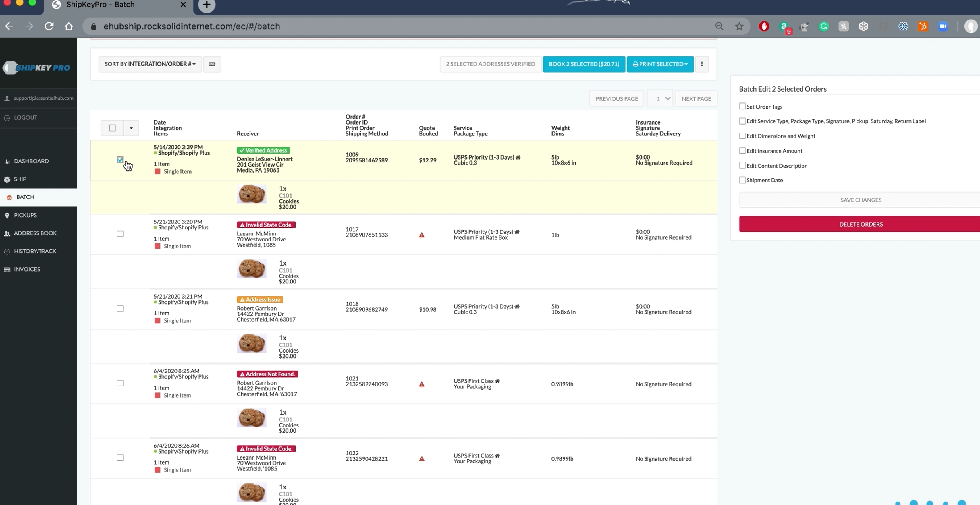The width and height of the screenshot is (980, 505).
Task: View Invoices using the sidebar icon
Action: click(27, 269)
